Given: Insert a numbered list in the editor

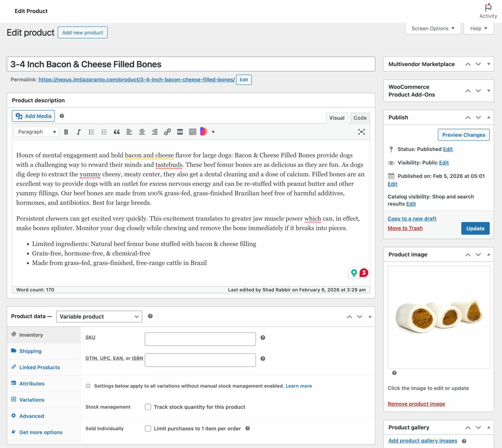Looking at the screenshot, I should point(104,132).
